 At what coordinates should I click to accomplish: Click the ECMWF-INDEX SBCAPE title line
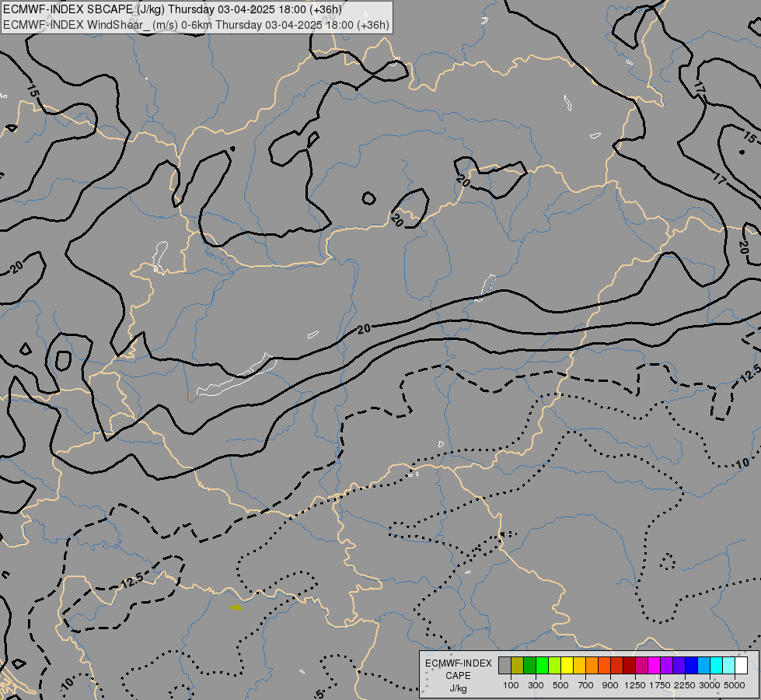[173, 9]
